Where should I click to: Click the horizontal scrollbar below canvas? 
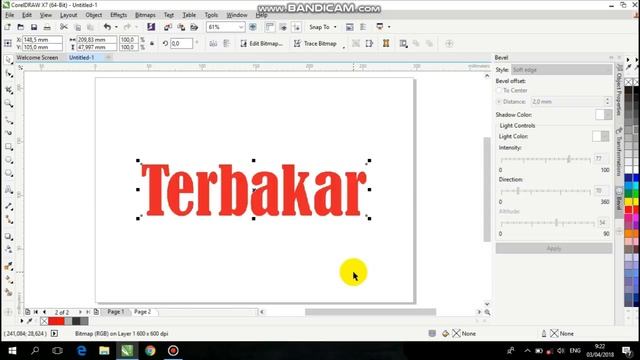click(x=370, y=312)
